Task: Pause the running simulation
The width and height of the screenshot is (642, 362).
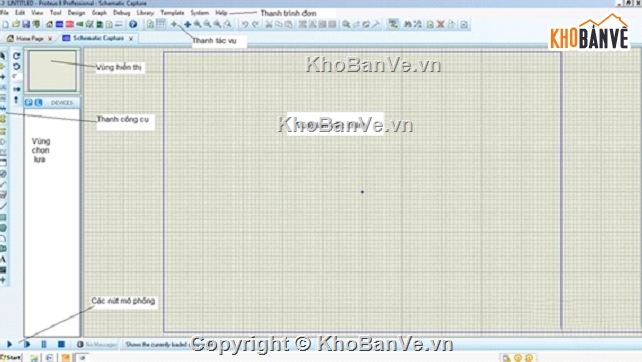Action: tap(44, 344)
